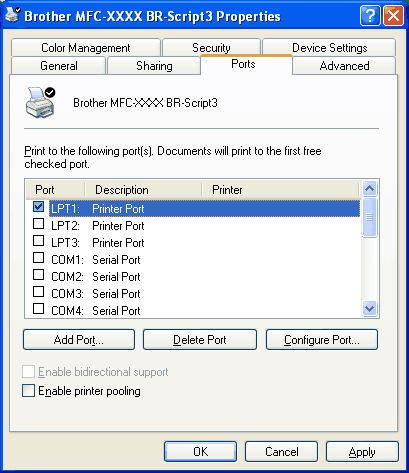Sort list by Description column header

pos(143,190)
